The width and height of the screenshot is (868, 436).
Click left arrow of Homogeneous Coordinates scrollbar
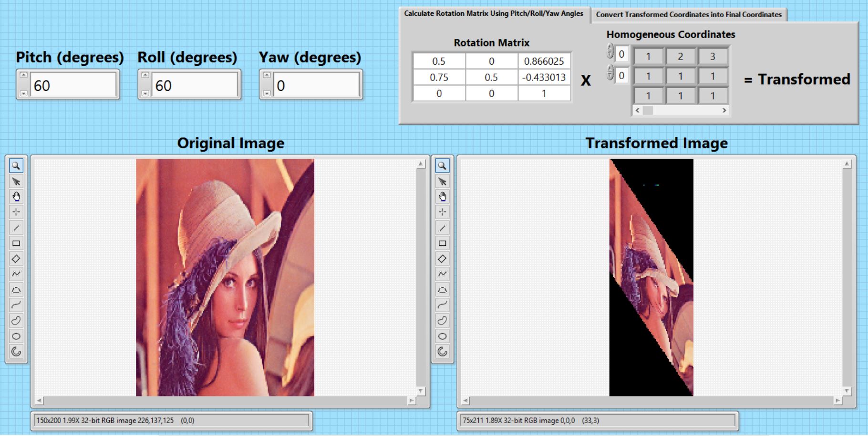637,110
